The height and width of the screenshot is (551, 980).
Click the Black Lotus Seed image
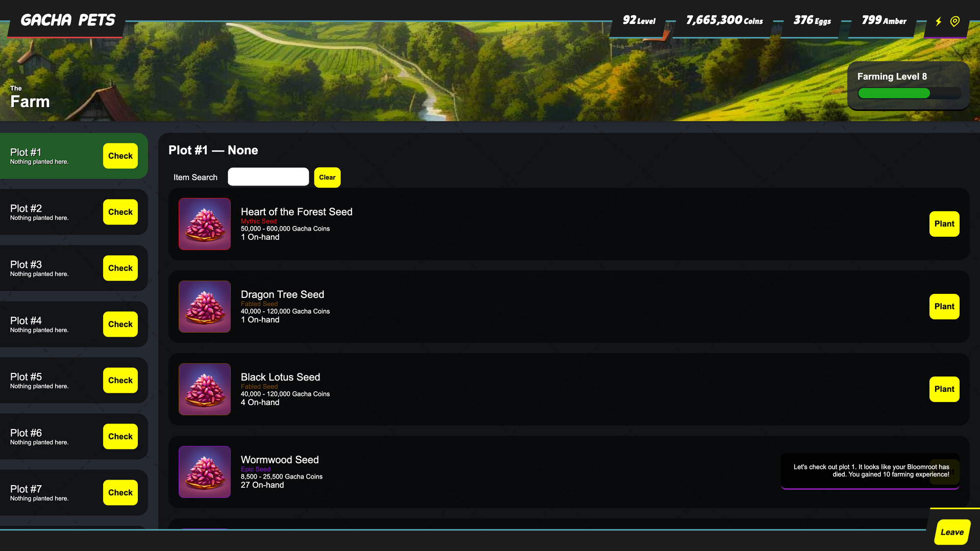(x=205, y=389)
